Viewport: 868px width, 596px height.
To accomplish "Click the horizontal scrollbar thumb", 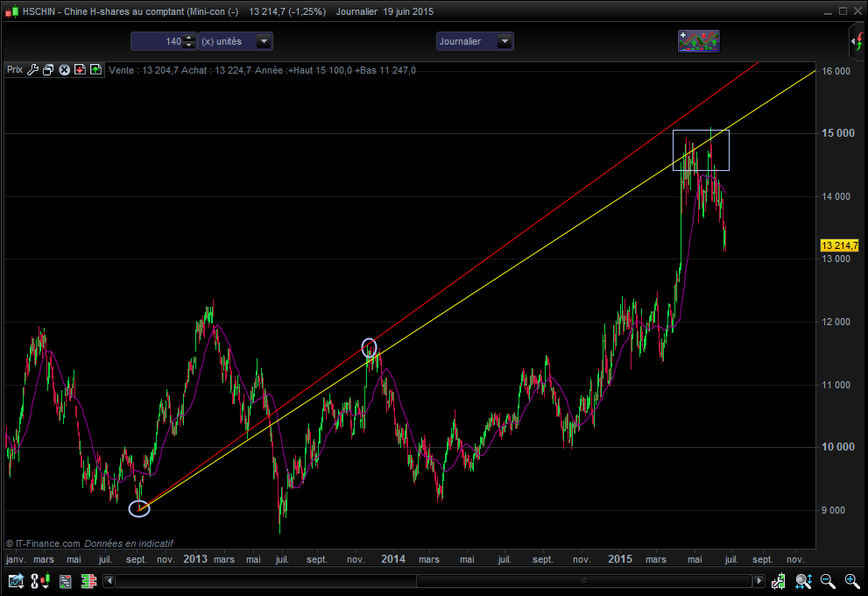I will (x=584, y=581).
